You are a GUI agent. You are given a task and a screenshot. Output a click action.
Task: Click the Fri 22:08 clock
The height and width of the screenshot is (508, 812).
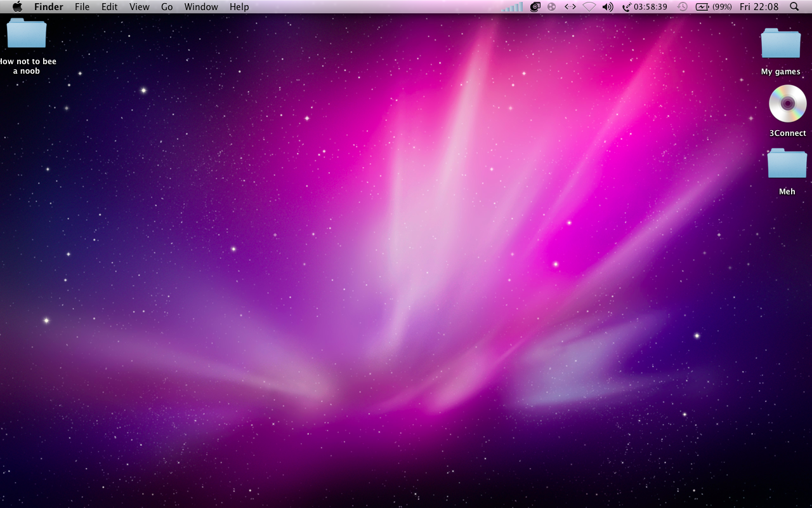(759, 7)
